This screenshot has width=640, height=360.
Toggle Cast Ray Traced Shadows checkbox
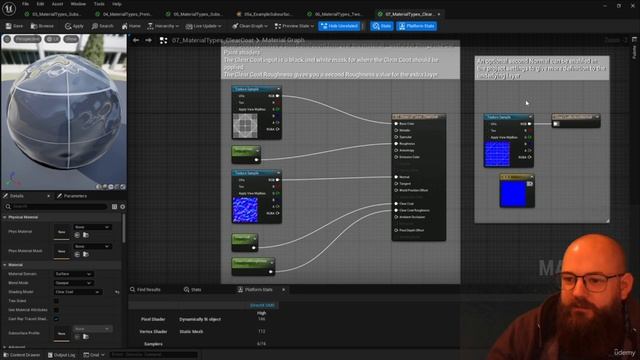[x=56, y=319]
